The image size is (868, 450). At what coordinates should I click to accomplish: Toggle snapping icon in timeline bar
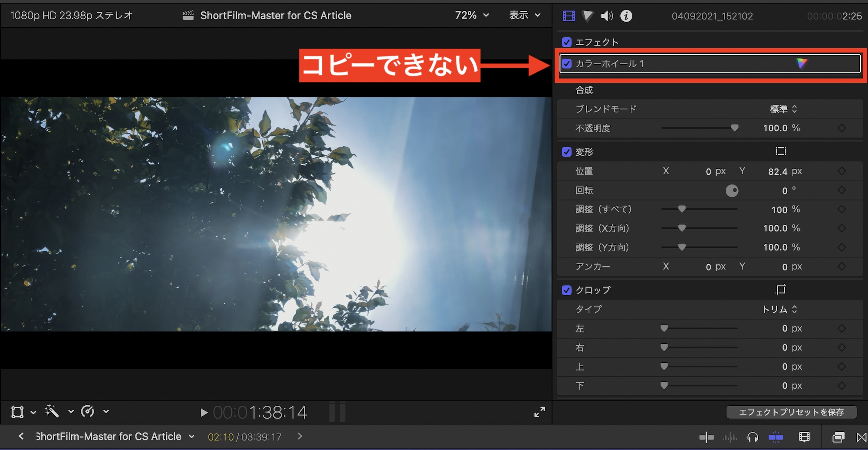point(776,437)
